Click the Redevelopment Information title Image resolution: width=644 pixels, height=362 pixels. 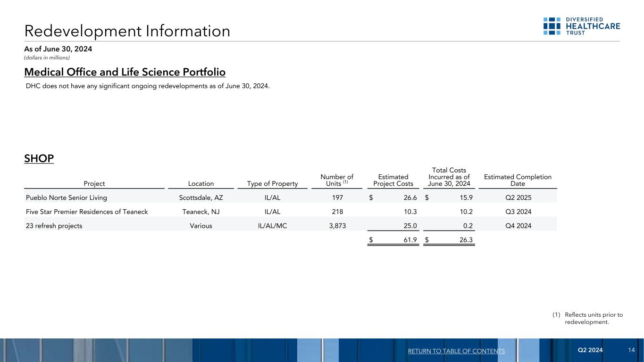127,31
